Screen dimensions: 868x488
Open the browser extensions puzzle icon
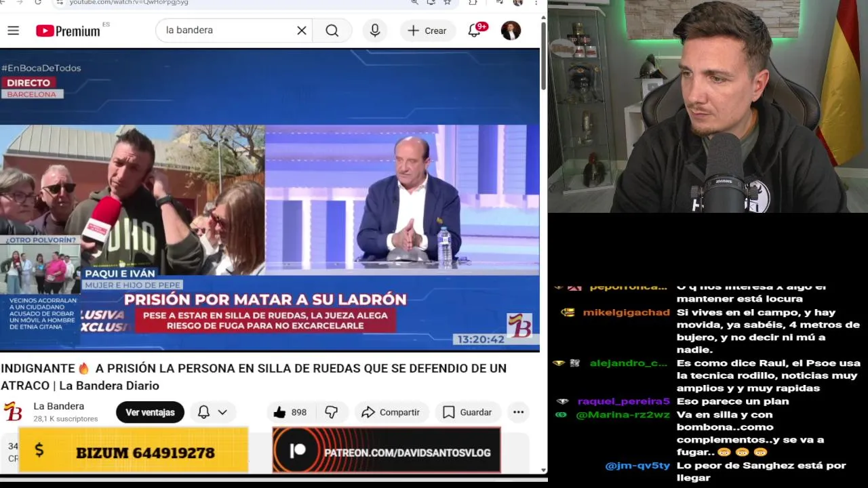click(473, 3)
